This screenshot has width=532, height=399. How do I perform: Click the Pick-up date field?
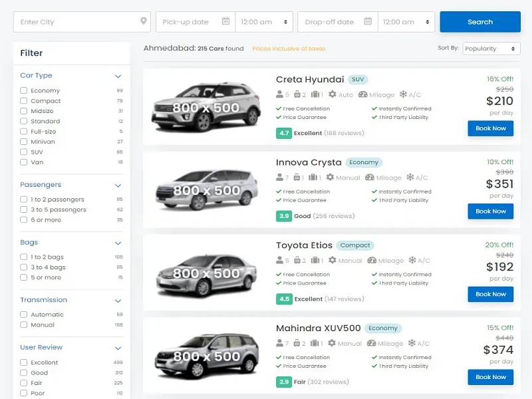pos(196,22)
